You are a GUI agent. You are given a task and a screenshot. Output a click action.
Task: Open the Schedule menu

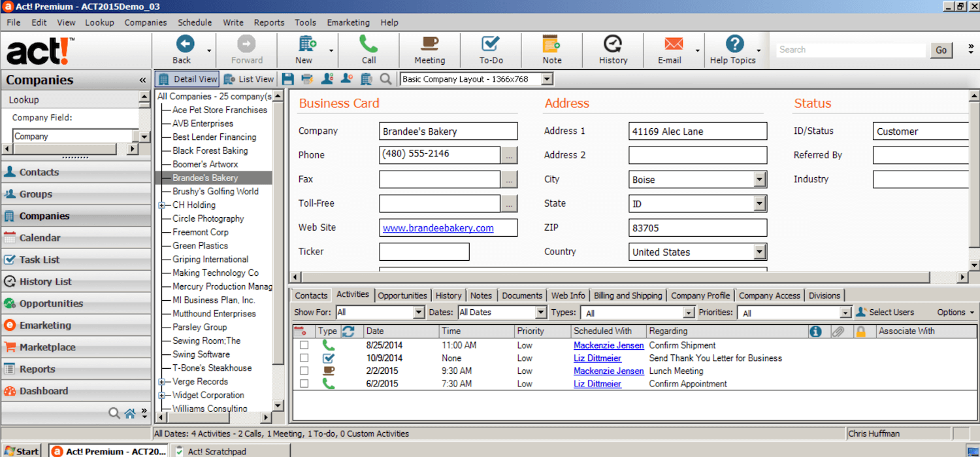coord(195,22)
